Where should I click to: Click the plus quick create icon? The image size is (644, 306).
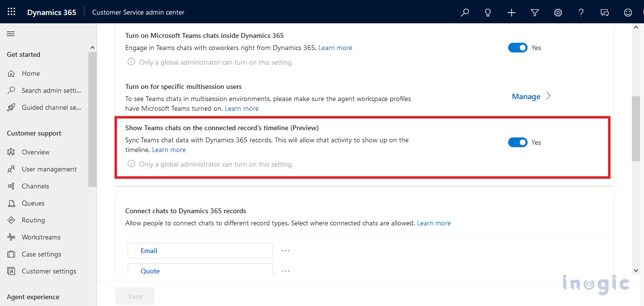pyautogui.click(x=512, y=13)
